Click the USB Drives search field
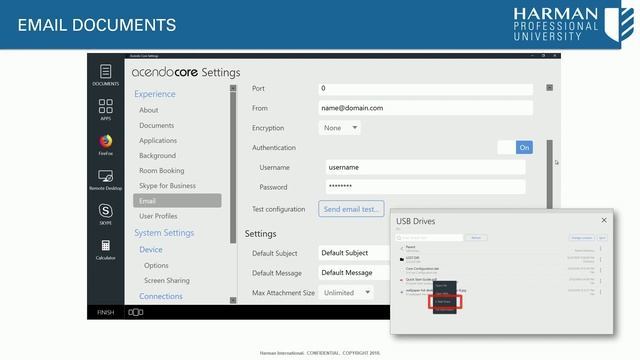The height and width of the screenshot is (360, 640). click(x=429, y=238)
